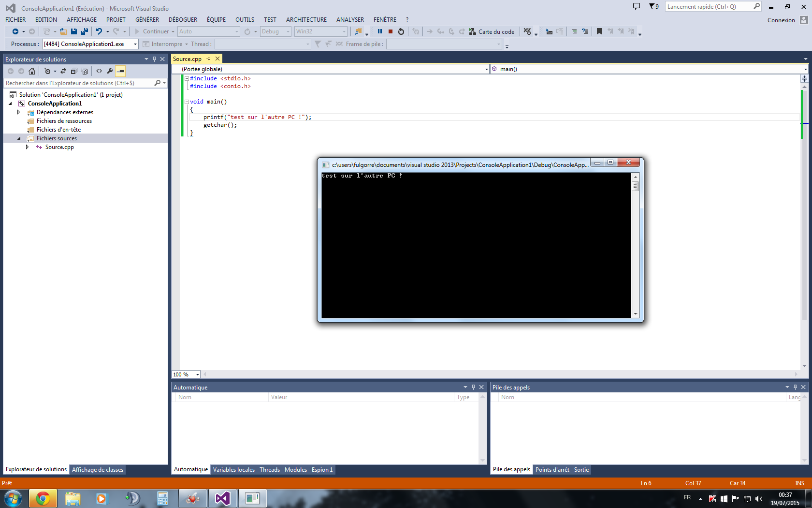The image size is (812, 508).
Task: Click the Home icon in Solution Explorer
Action: point(32,71)
